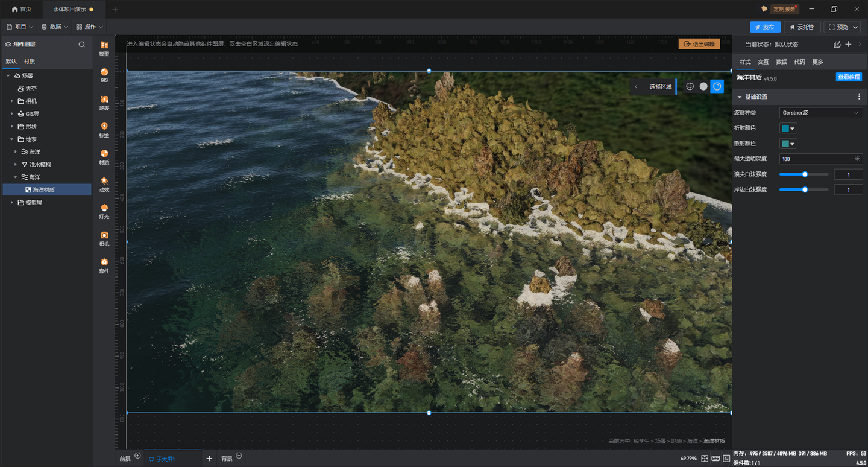The height and width of the screenshot is (467, 868).
Task: Click the 浪尖白沫强度 slider handle
Action: tap(805, 174)
